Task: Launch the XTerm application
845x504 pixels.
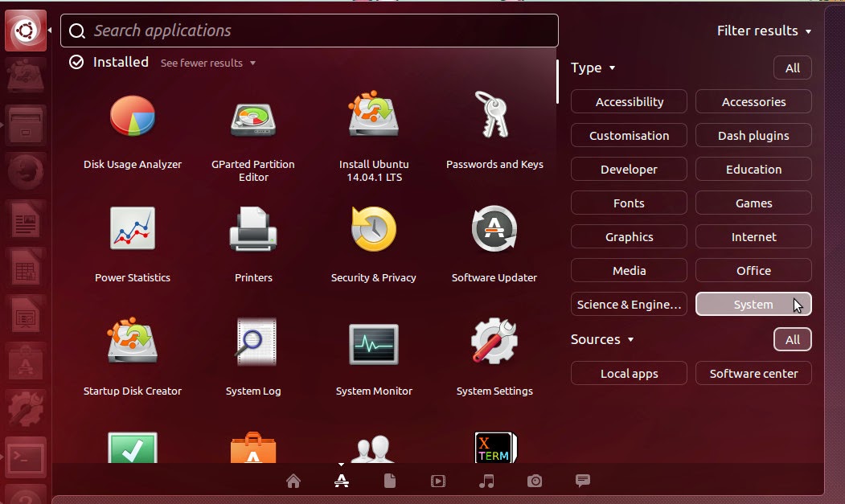Action: point(495,448)
